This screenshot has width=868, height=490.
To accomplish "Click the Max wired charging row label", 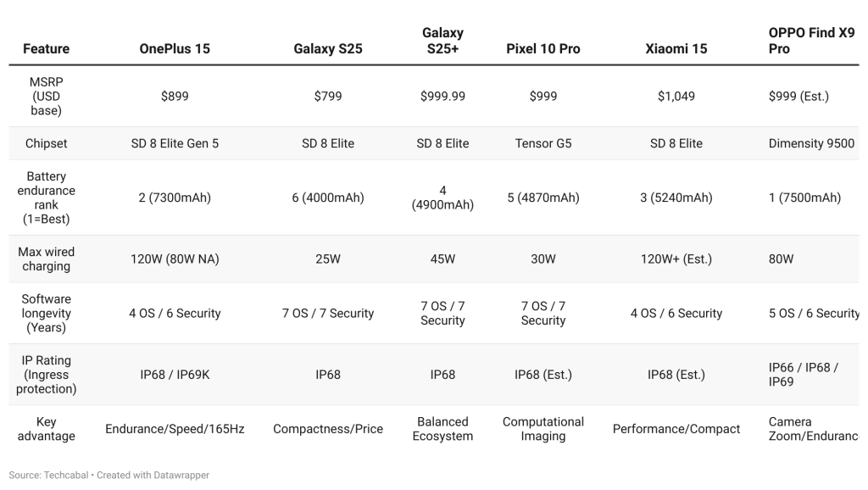I will [x=46, y=259].
